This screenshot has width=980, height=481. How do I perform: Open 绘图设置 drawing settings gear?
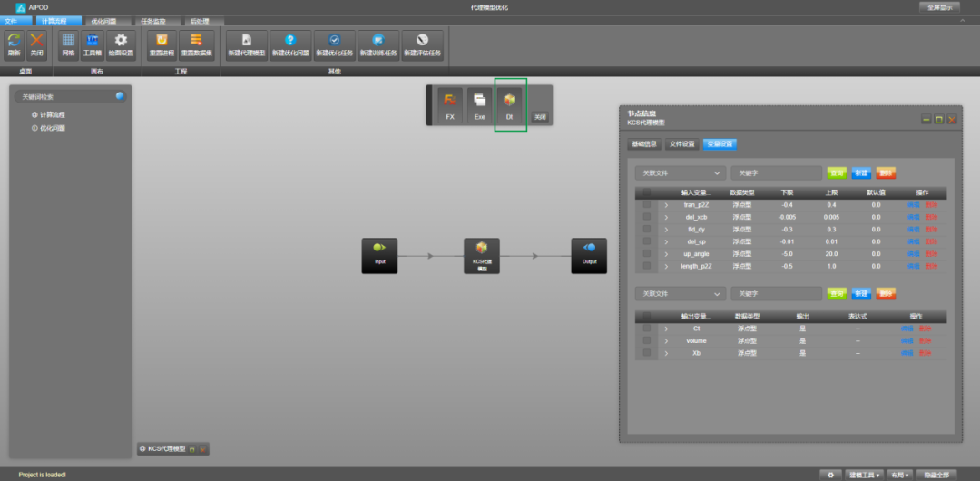pyautogui.click(x=121, y=41)
